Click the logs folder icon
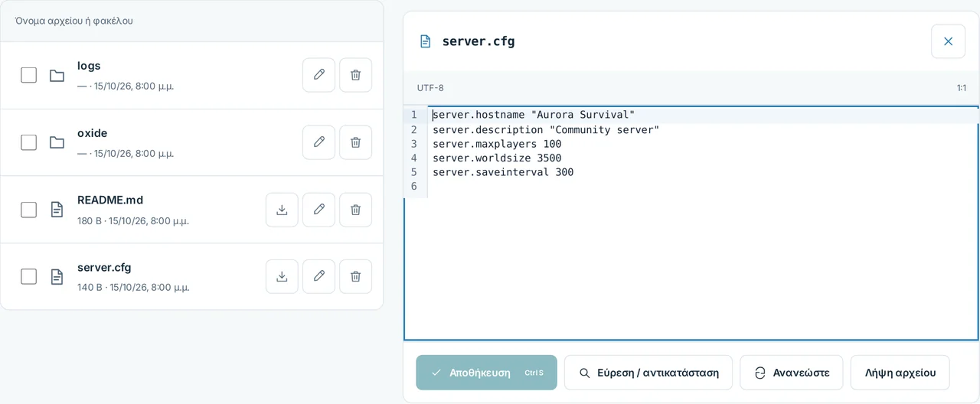Image resolution: width=980 pixels, height=404 pixels. [57, 75]
